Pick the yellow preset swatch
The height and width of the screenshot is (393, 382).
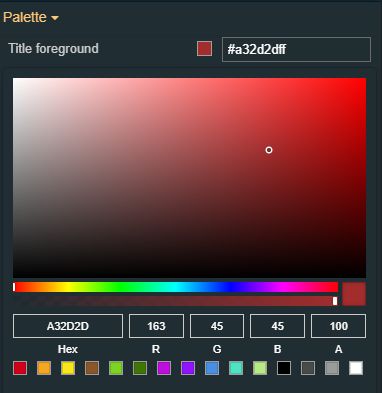(68, 368)
